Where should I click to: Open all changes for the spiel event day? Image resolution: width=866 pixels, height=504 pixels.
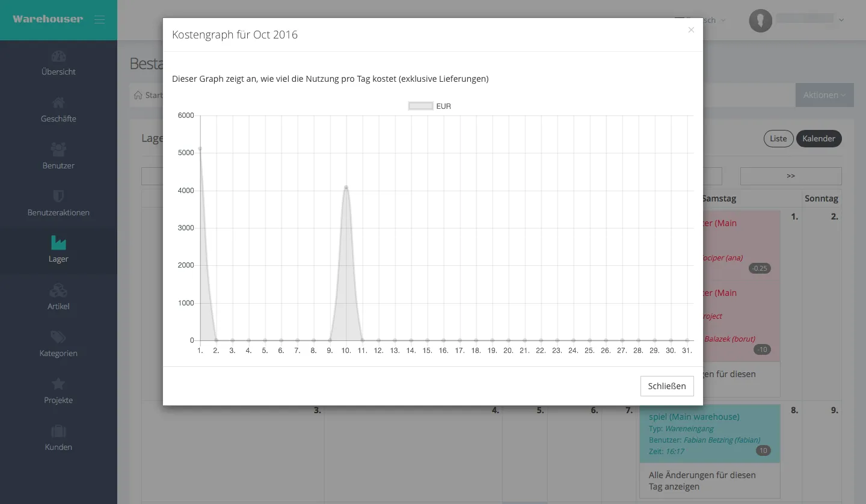(x=702, y=480)
